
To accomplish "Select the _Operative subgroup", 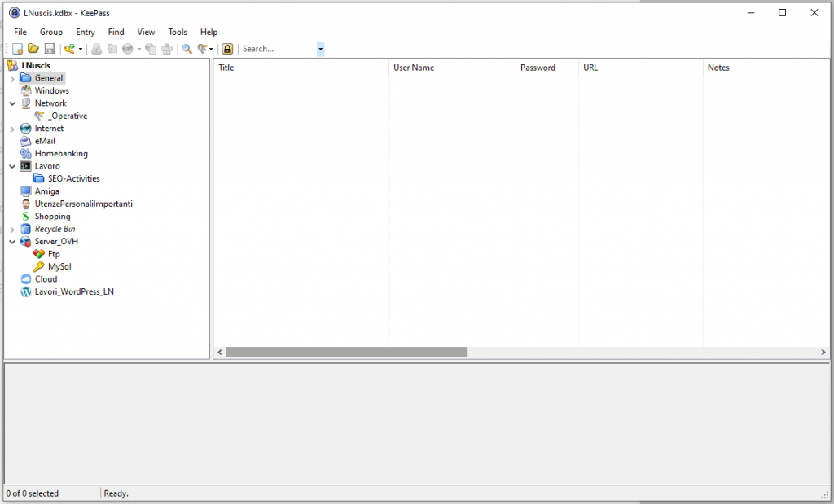I will pos(68,116).
